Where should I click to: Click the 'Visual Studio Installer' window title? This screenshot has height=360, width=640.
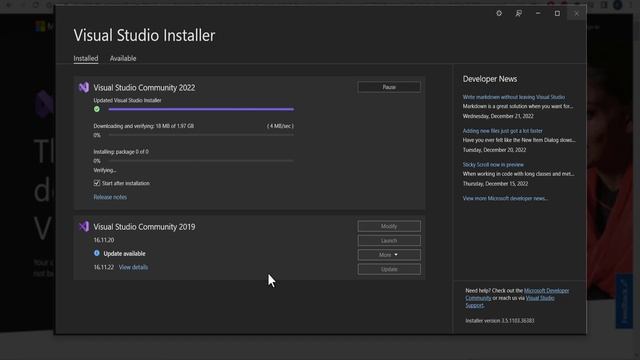pos(144,36)
